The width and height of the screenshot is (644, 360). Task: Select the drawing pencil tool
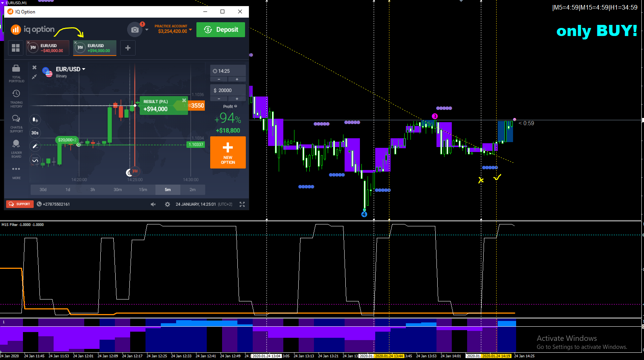(x=35, y=146)
